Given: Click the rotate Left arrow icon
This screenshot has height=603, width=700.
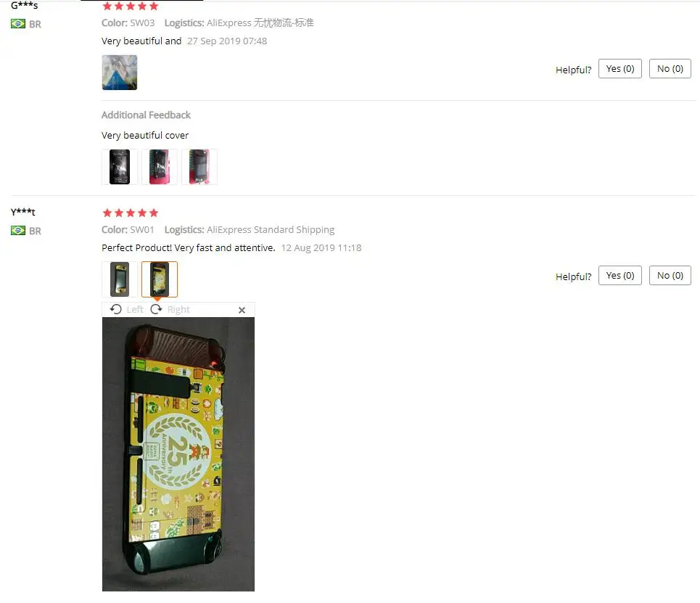Looking at the screenshot, I should (x=115, y=309).
